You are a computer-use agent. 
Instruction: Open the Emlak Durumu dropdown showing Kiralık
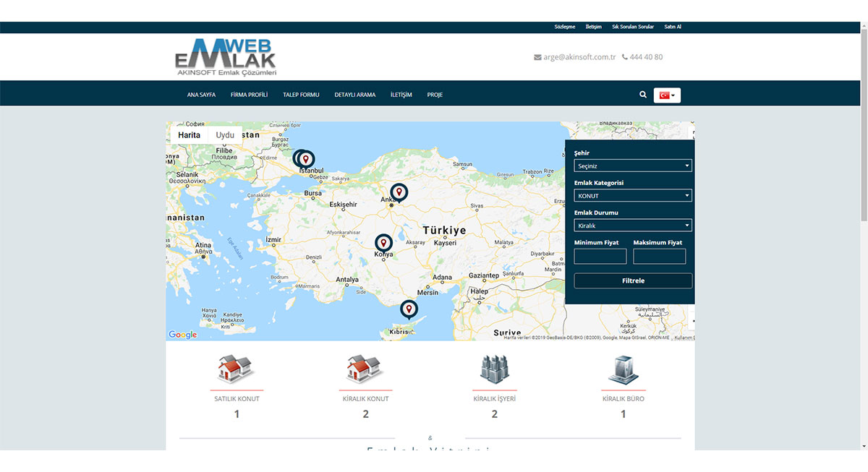pyautogui.click(x=632, y=225)
